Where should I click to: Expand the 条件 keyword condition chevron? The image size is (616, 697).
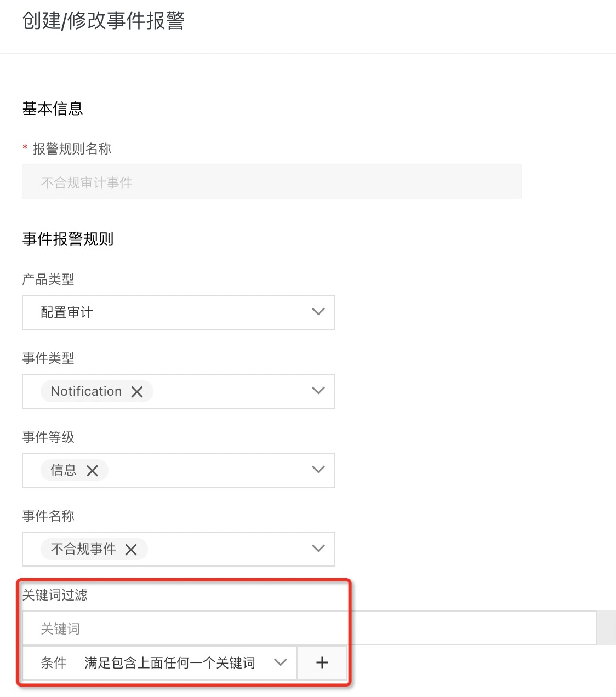click(x=281, y=662)
